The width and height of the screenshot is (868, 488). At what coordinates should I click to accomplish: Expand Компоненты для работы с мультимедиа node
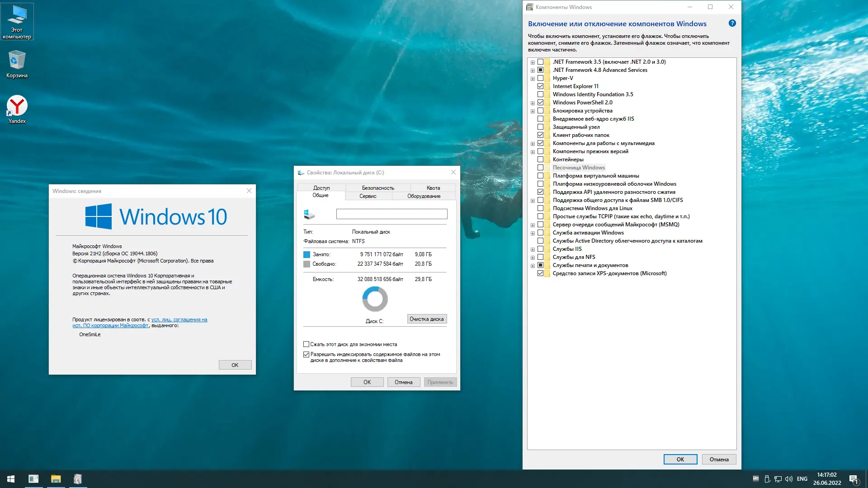[x=533, y=144]
